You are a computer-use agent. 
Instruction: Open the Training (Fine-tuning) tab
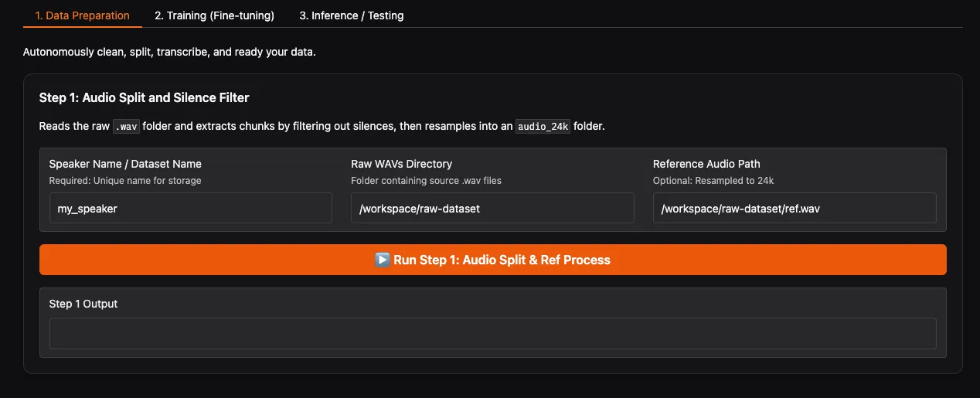214,15
